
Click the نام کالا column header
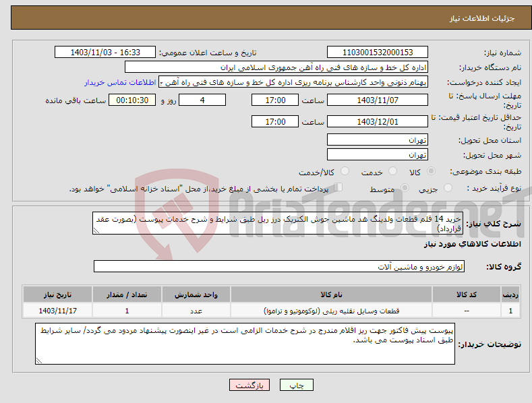(x=331, y=294)
